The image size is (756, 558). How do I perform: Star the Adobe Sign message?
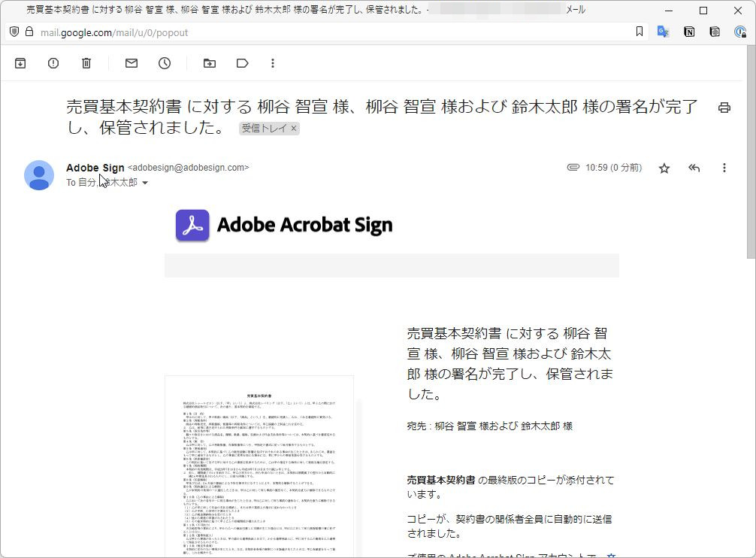click(x=664, y=168)
